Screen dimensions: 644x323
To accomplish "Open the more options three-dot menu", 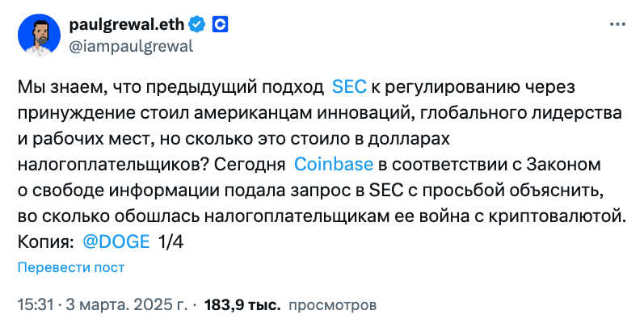I will tap(617, 24).
